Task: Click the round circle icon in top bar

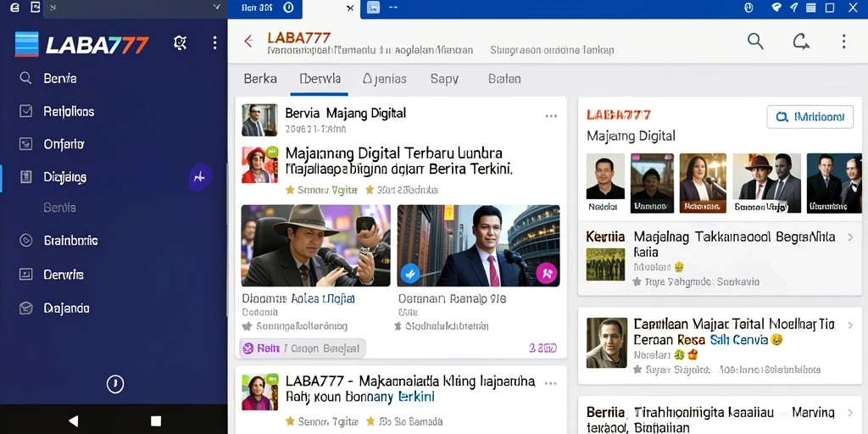Action: [x=749, y=7]
